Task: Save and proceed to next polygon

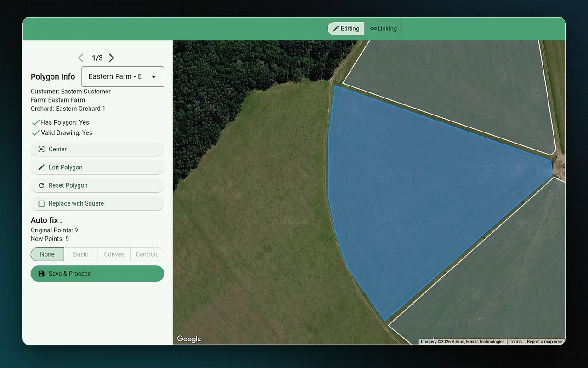Action: coord(97,274)
